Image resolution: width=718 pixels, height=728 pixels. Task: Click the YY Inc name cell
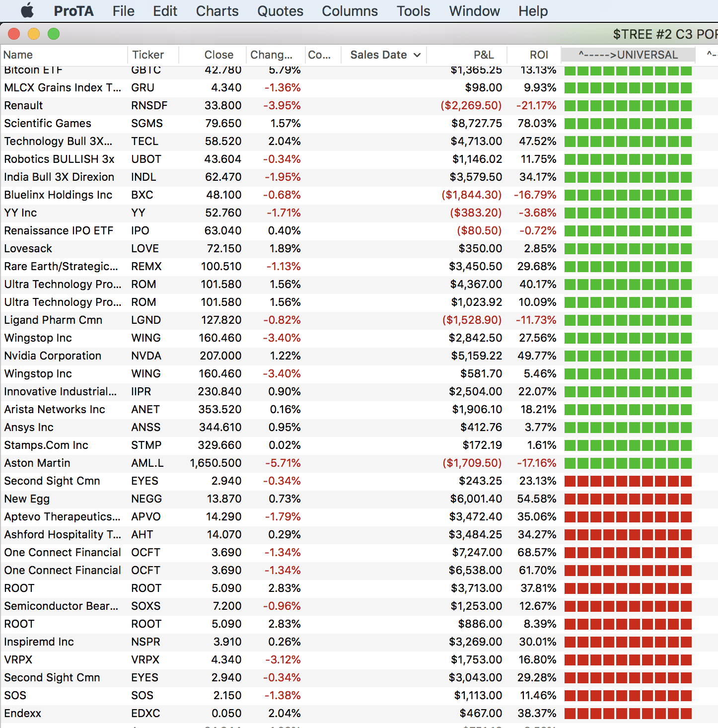point(20,213)
